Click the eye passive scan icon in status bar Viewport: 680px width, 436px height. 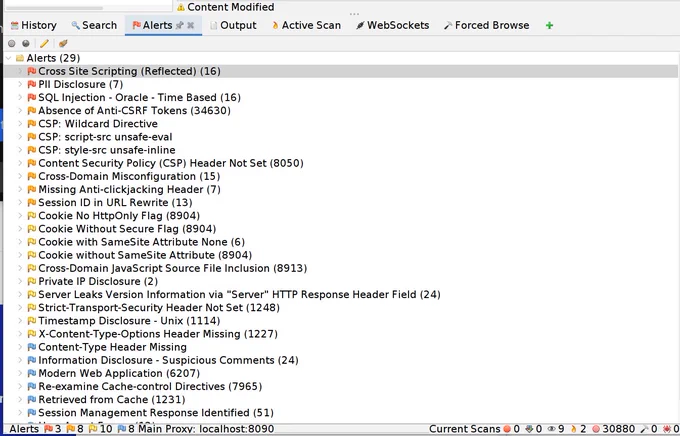(552, 429)
